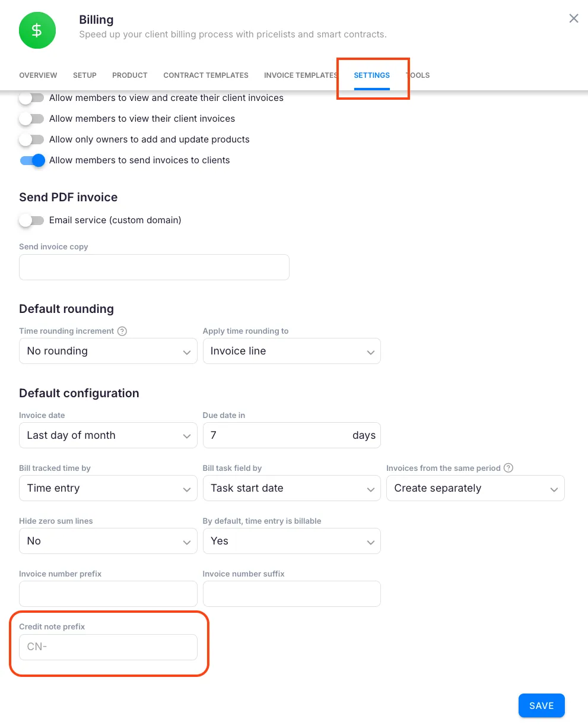Open the Invoice date dropdown
This screenshot has height=725, width=588.
[x=108, y=435]
